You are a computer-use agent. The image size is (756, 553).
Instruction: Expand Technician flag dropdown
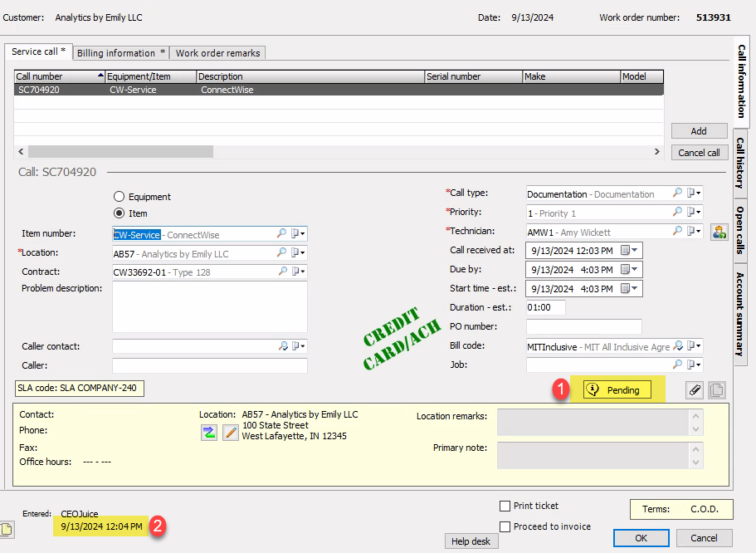click(x=694, y=231)
